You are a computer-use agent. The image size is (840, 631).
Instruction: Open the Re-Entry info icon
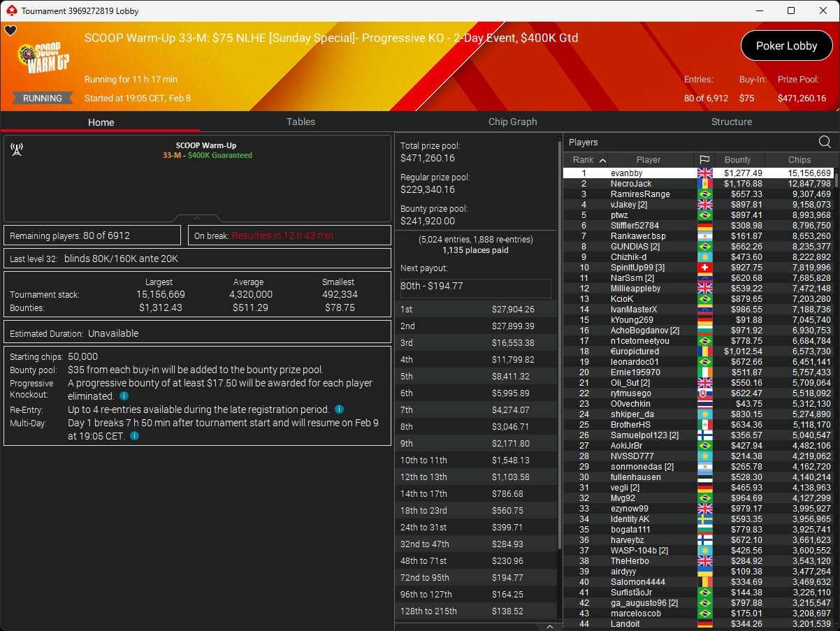(339, 409)
